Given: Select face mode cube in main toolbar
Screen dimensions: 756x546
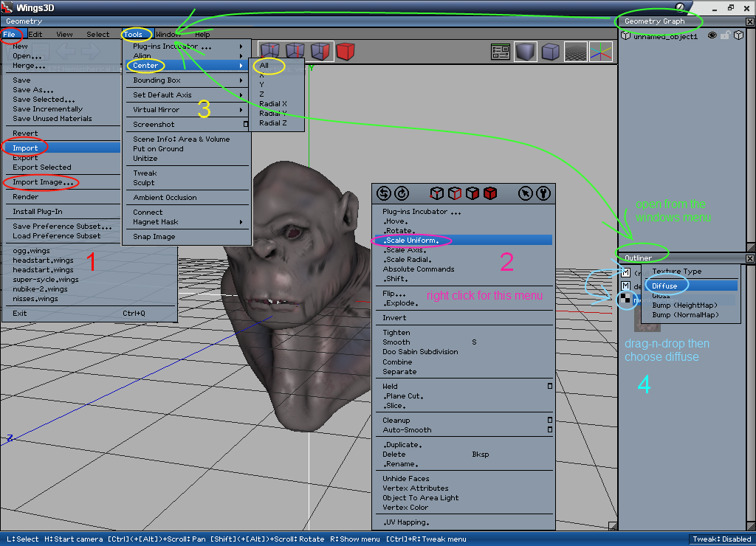Looking at the screenshot, I should [x=320, y=51].
